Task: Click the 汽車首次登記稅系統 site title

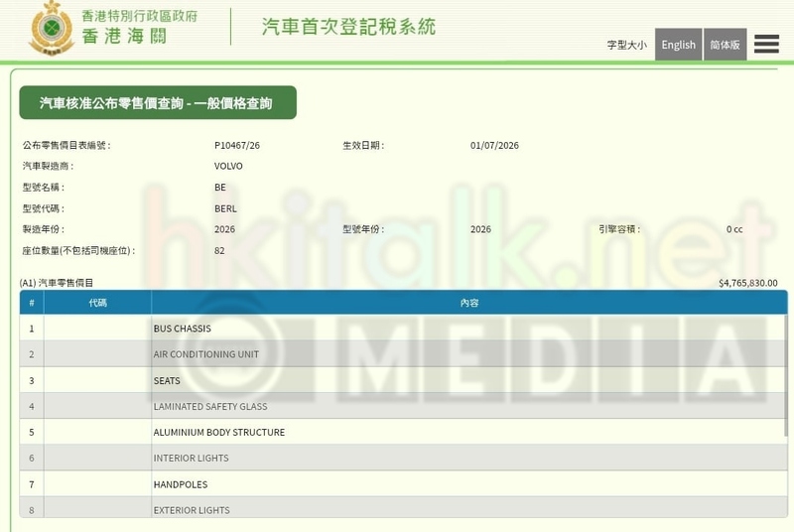Action: click(348, 27)
